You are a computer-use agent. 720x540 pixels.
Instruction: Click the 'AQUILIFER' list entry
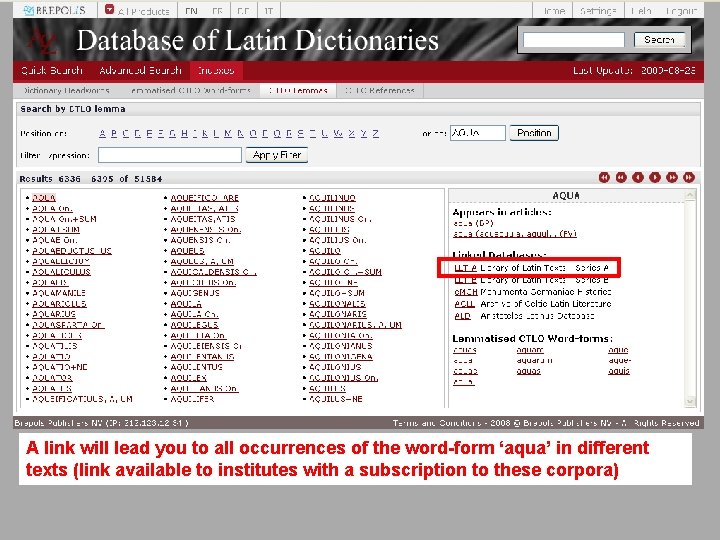click(192, 399)
